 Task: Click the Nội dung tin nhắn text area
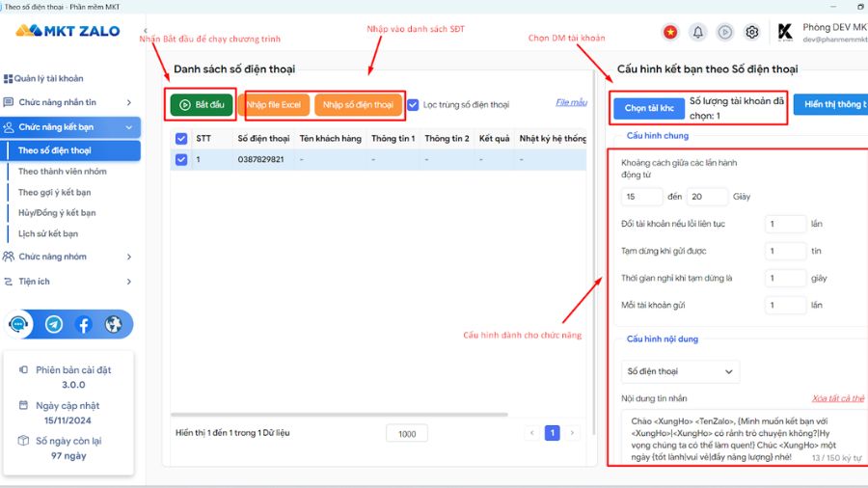[744, 437]
